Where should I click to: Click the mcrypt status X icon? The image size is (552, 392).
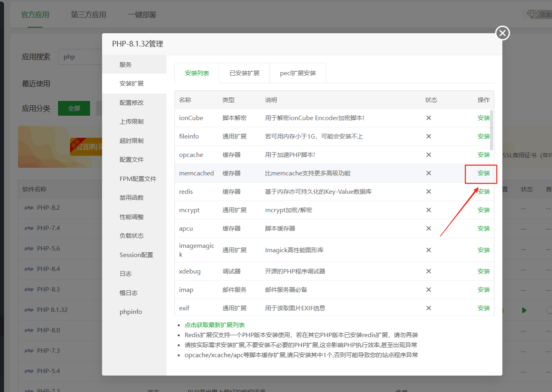click(x=429, y=210)
